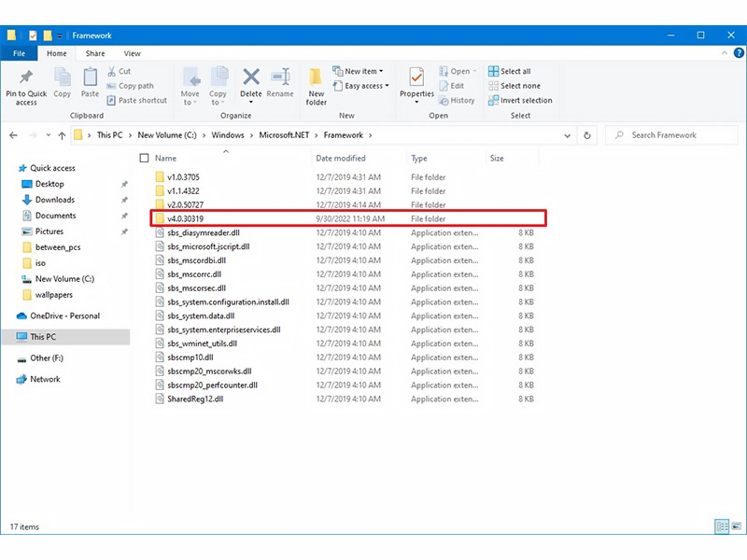Screen dimensions: 747x560
Task: Switch to Large icons view icon
Action: point(737,526)
